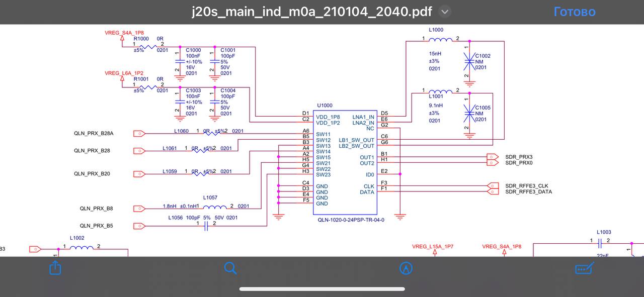Image resolution: width=644 pixels, height=297 pixels.
Task: Tap the share icon in bottom toolbar
Action: (55, 268)
